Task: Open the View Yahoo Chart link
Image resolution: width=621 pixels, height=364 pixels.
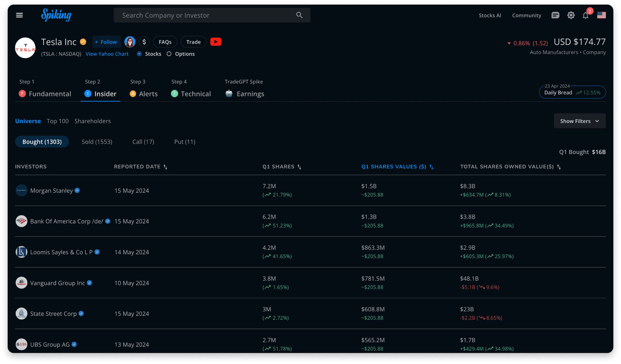Action: click(x=107, y=54)
